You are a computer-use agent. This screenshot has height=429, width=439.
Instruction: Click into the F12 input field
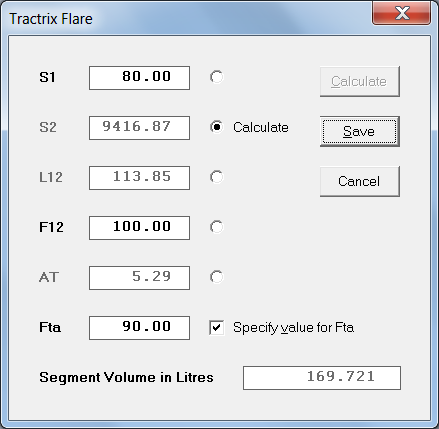click(x=139, y=228)
